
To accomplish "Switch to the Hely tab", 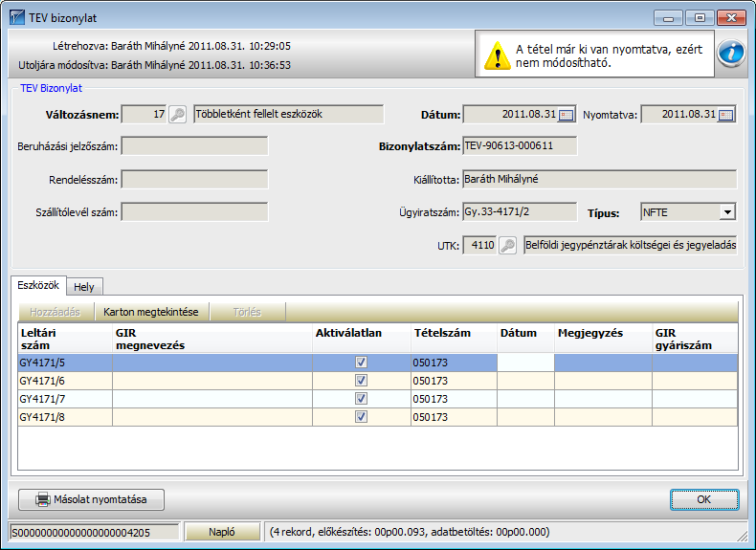I will point(84,287).
